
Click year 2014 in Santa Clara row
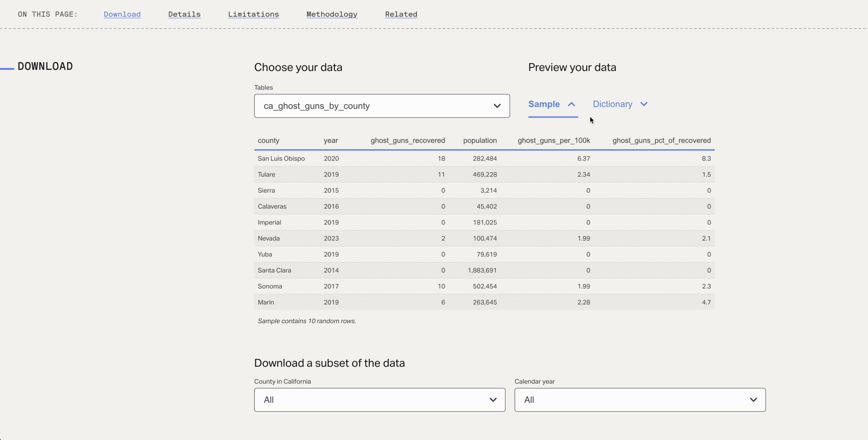pyautogui.click(x=331, y=270)
